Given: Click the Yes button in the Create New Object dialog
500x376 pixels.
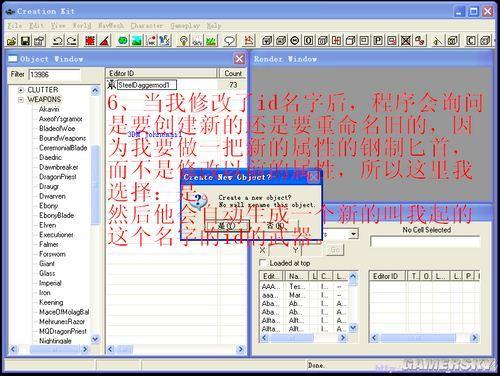Looking at the screenshot, I should pos(227,226).
